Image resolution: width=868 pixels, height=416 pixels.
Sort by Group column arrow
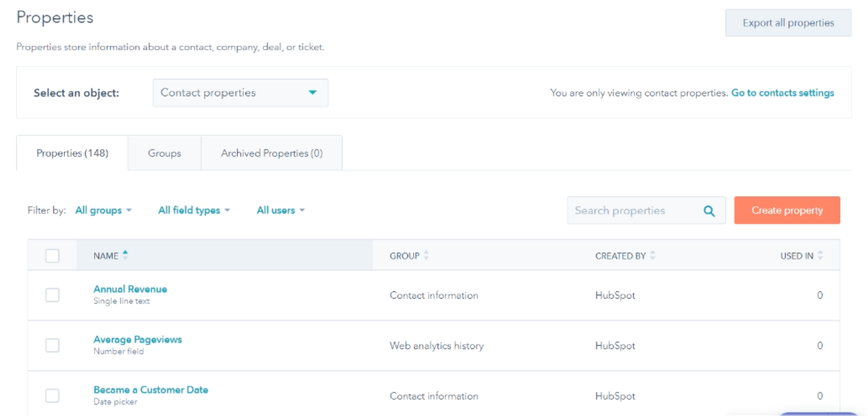tap(426, 255)
